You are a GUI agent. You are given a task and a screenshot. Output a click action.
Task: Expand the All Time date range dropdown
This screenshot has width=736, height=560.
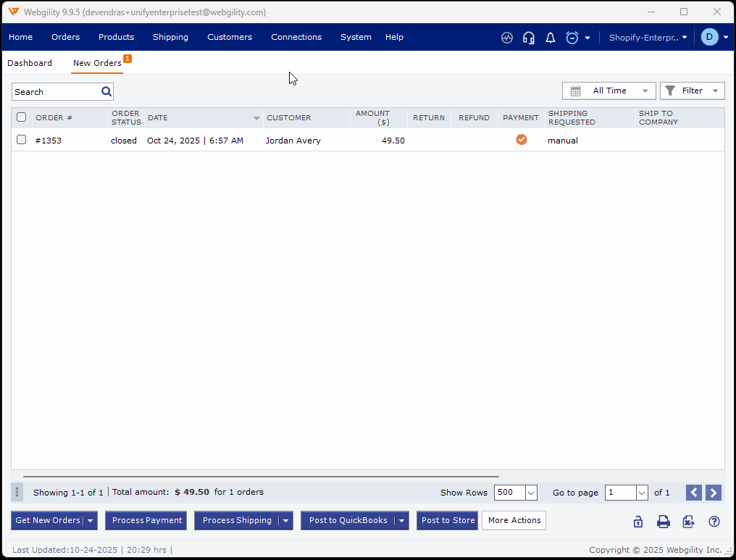coord(609,91)
